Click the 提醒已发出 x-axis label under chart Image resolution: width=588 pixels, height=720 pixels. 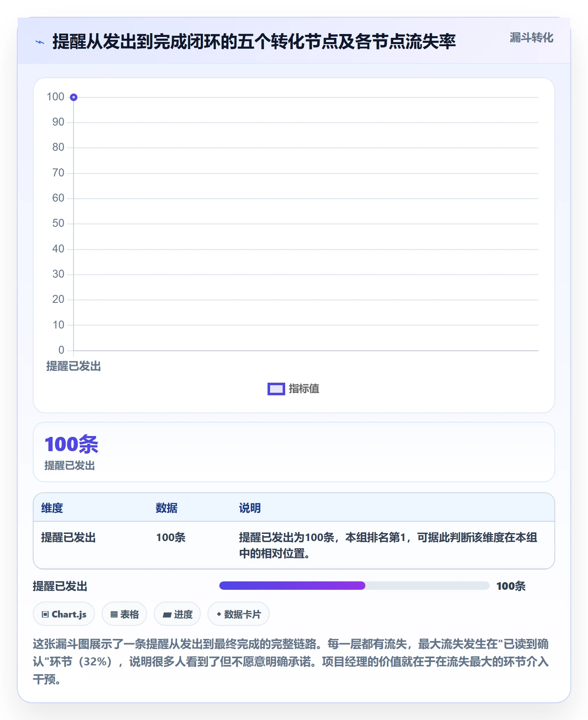(73, 366)
